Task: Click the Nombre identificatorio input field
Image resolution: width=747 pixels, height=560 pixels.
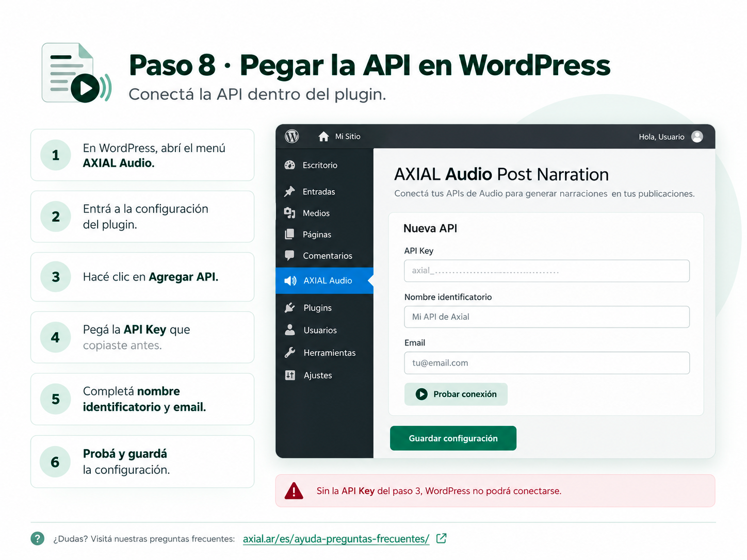Action: (547, 317)
